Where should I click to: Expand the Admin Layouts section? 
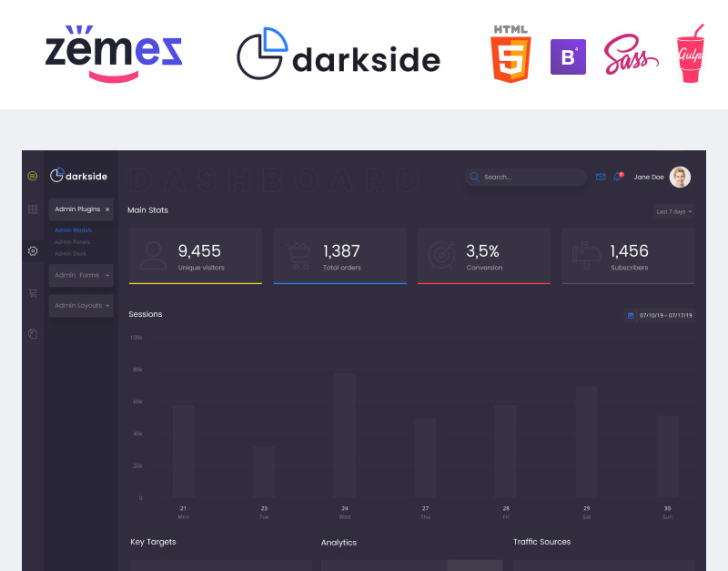(x=106, y=306)
